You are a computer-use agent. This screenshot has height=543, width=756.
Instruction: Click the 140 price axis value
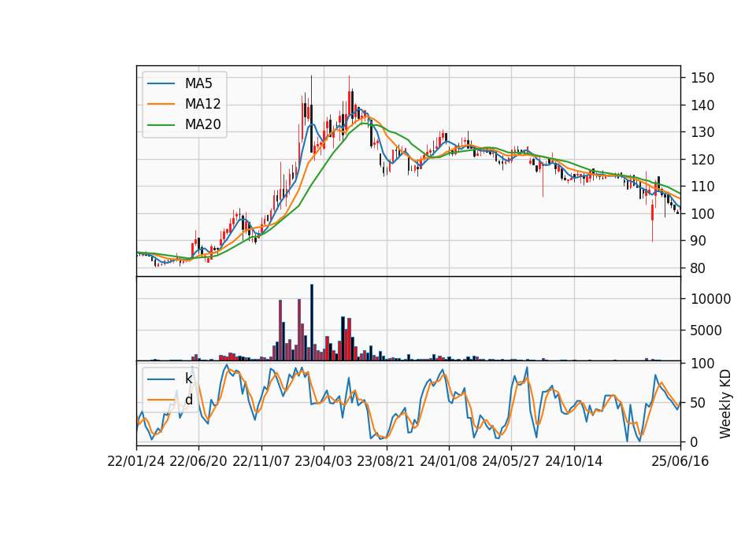(x=702, y=105)
